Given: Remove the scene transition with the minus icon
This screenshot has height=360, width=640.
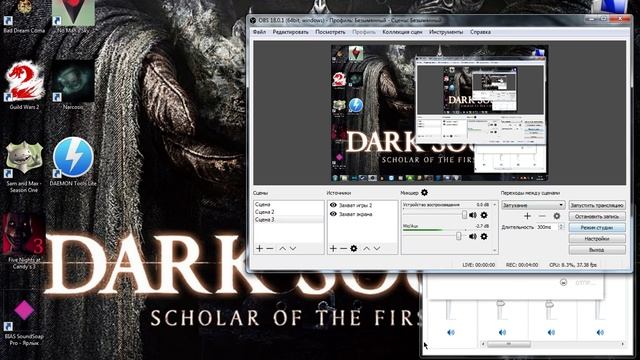Looking at the screenshot, I should 542,216.
